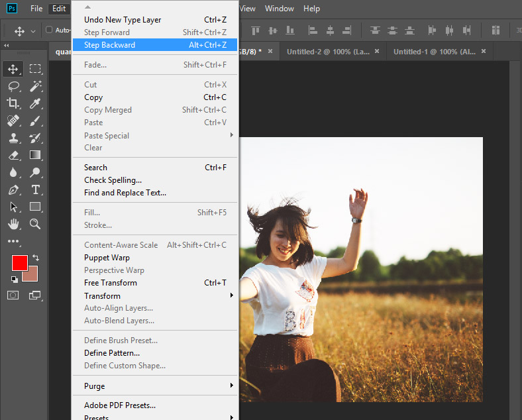Screen dimensions: 522x420
Task: Align right edges in options bar
Action: [x=347, y=30]
